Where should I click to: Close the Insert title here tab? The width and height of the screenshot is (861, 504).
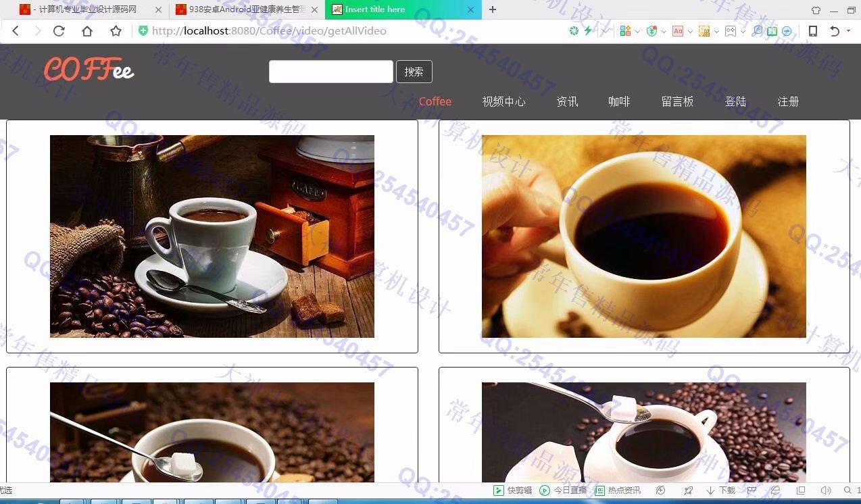tap(471, 10)
